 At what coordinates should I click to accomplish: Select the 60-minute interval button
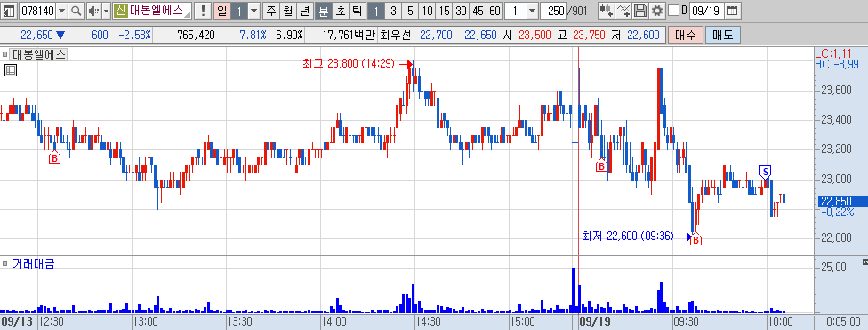494,10
